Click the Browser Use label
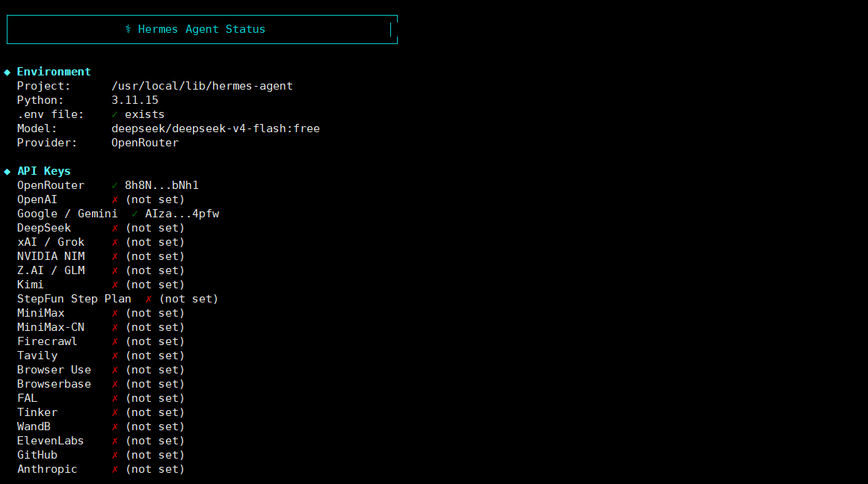 (54, 370)
